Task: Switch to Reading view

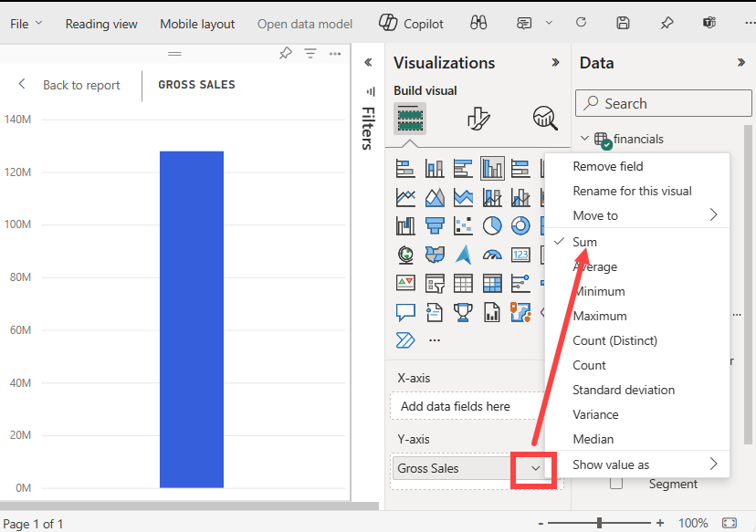Action: [101, 24]
